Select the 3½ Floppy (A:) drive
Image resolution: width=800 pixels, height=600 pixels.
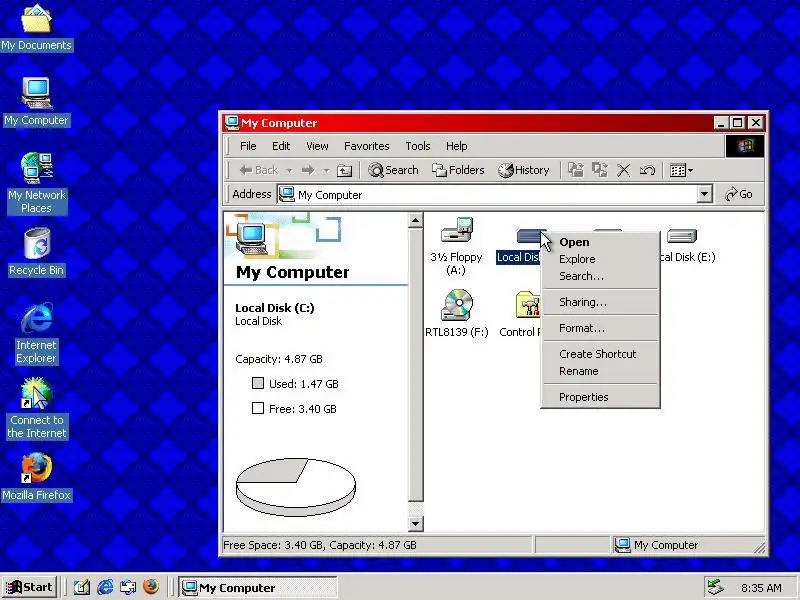click(x=456, y=246)
